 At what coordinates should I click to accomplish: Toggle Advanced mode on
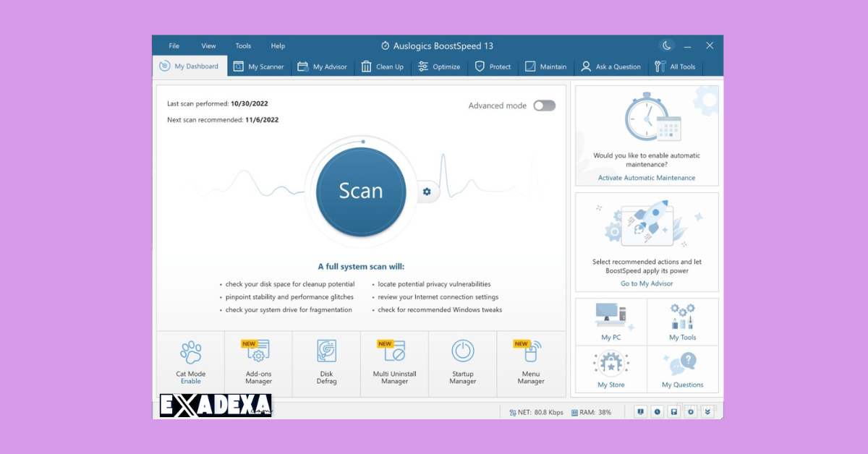coord(543,105)
